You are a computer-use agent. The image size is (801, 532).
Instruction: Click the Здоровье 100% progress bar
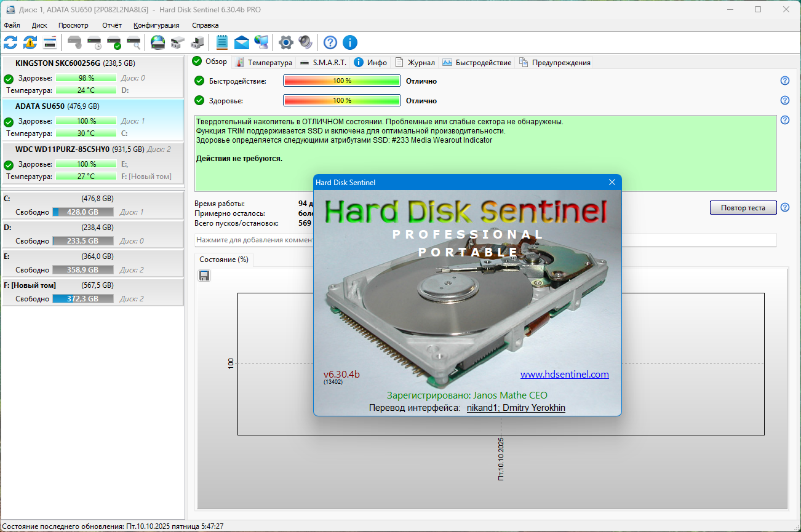click(x=341, y=100)
